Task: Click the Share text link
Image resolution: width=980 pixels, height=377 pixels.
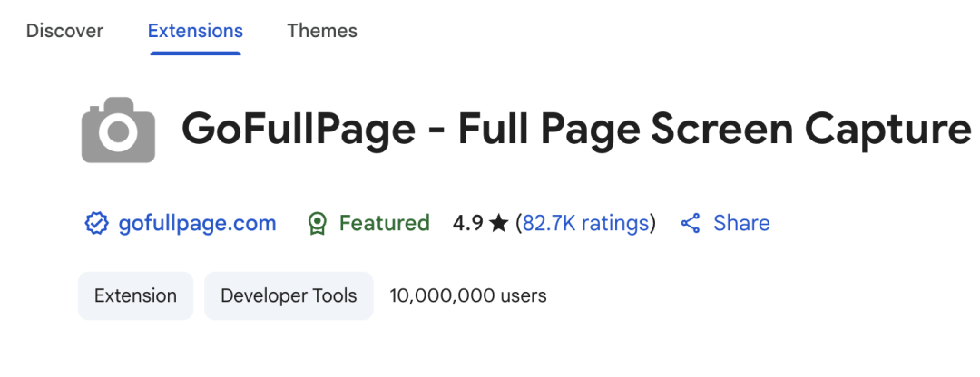Action: (x=741, y=223)
